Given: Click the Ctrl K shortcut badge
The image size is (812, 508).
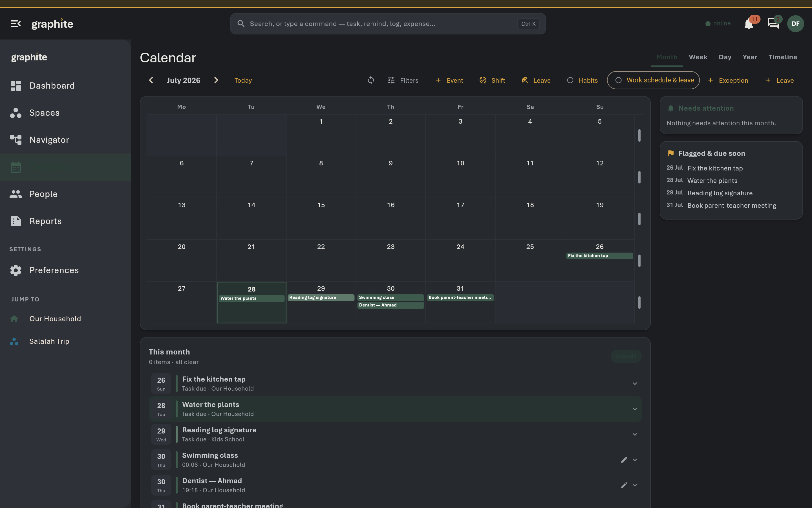Looking at the screenshot, I should point(528,24).
